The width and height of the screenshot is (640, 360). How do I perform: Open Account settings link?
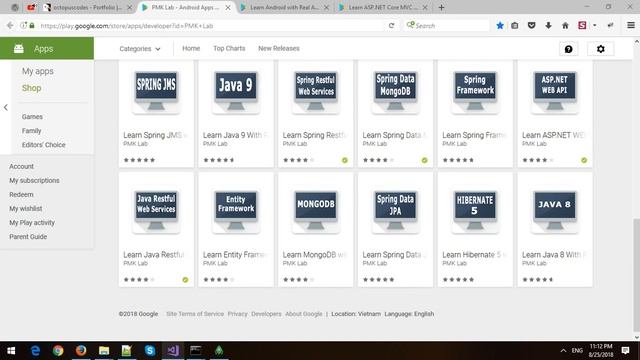21,167
